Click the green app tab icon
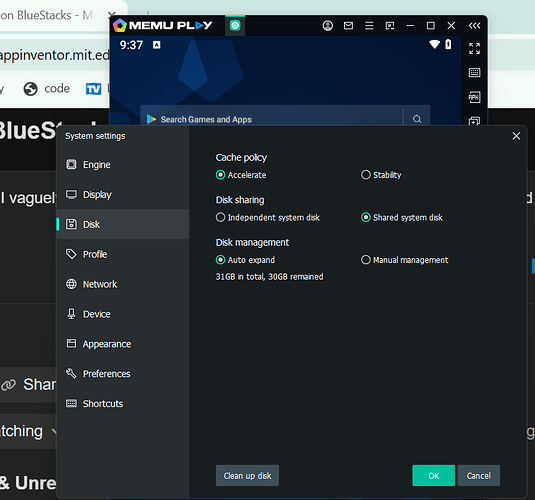This screenshot has height=500, width=535. [x=235, y=25]
